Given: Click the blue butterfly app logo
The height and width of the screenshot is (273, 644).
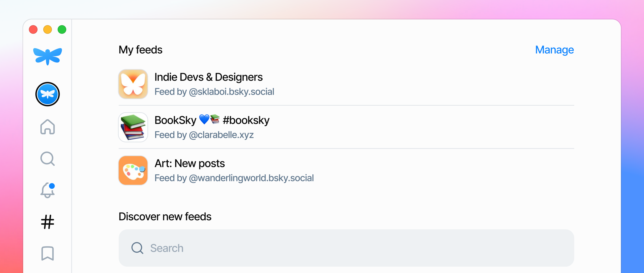Looking at the screenshot, I should click(x=47, y=56).
